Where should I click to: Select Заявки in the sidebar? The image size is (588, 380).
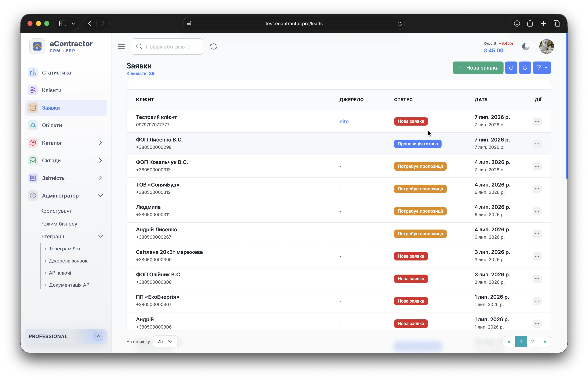(66, 108)
